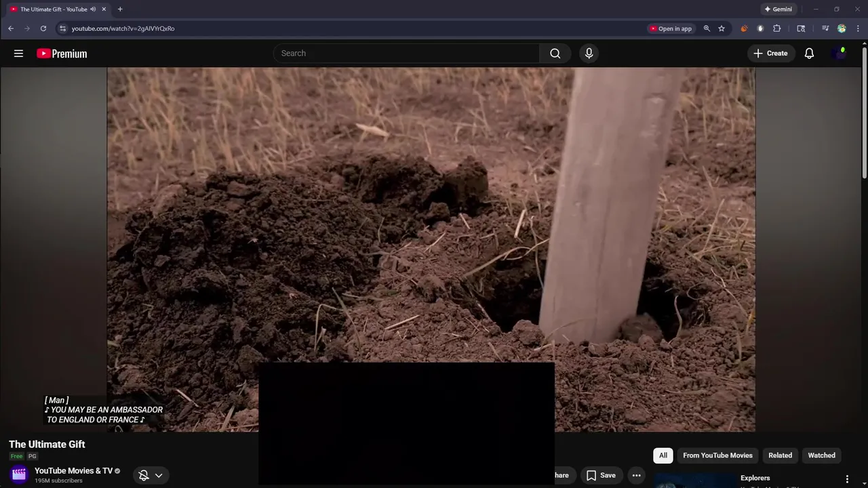Open the orange extension icon

click(x=744, y=28)
